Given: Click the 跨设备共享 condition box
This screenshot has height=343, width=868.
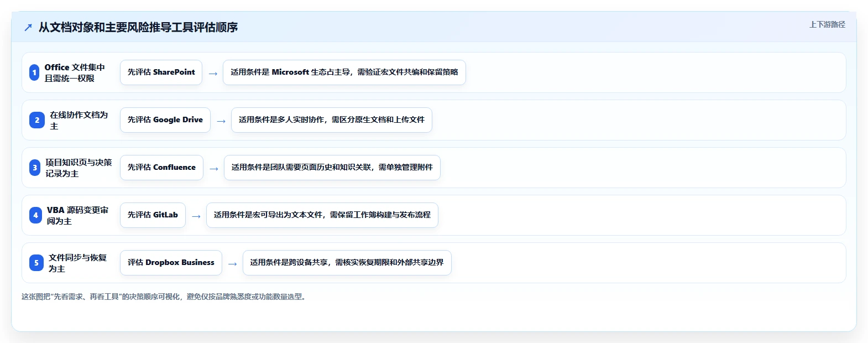Looking at the screenshot, I should tap(347, 263).
